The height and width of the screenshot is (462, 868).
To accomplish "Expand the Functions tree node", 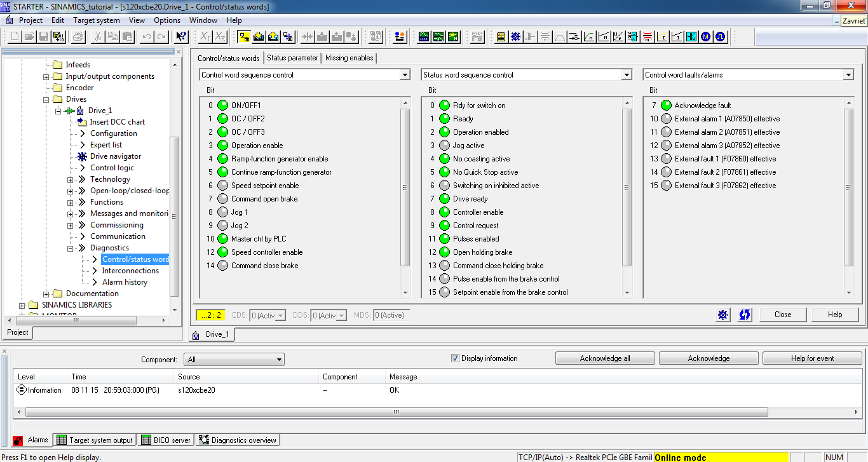I will [71, 203].
